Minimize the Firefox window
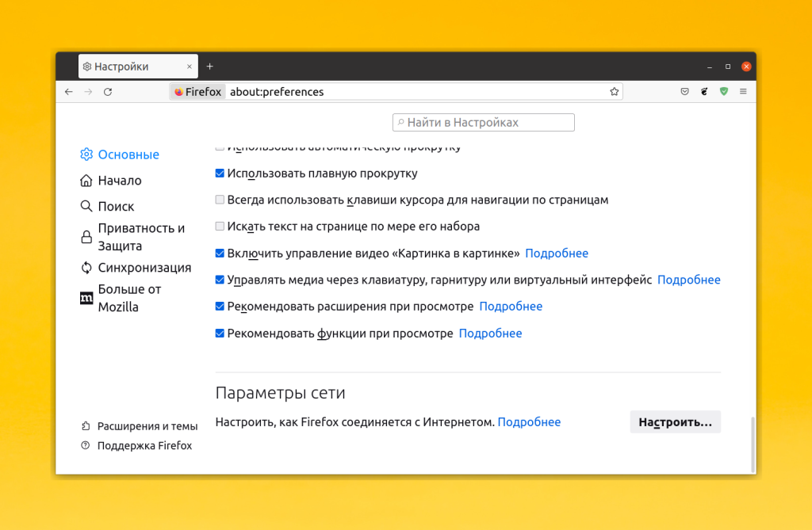812x530 pixels. [710, 67]
